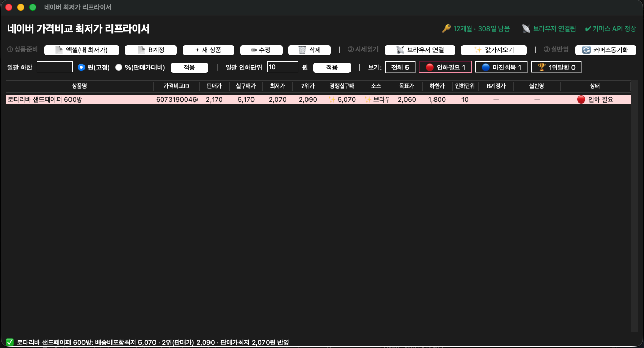Click the vertical scrollbar of the table

point(634,207)
